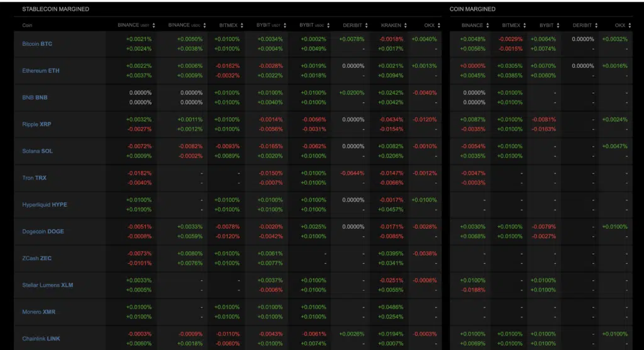The image size is (644, 350).
Task: Select BNB OKX stablecoin rate -0.0040%
Action: click(425, 93)
